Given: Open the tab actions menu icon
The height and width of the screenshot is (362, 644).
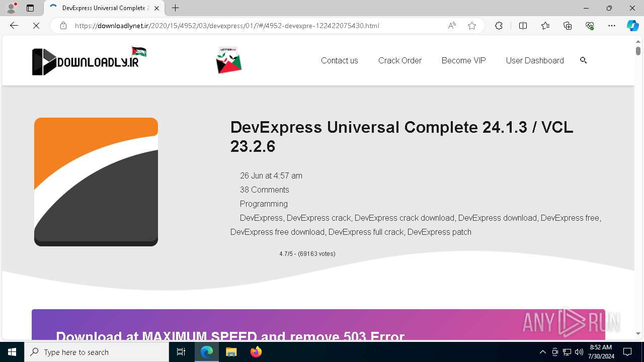Looking at the screenshot, I should click(30, 8).
